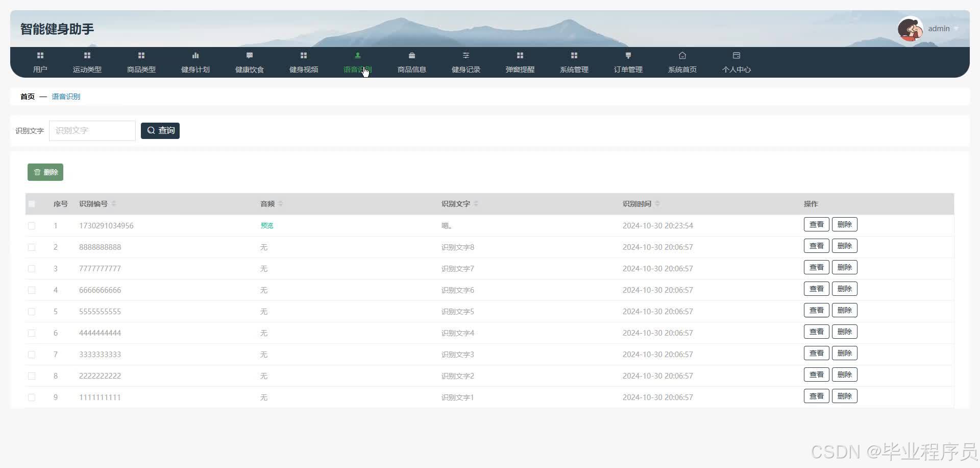Click the 商品信息 briefcase icon
The height and width of the screenshot is (468, 980).
coord(412,55)
